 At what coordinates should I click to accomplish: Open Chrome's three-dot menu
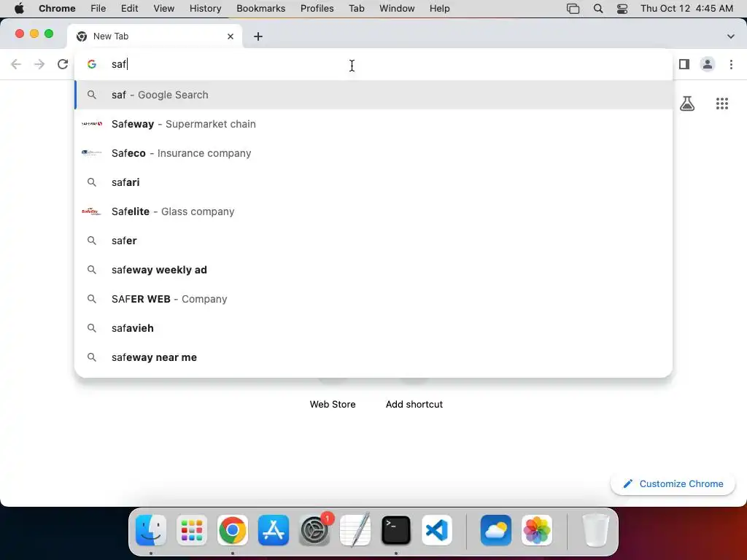click(731, 64)
